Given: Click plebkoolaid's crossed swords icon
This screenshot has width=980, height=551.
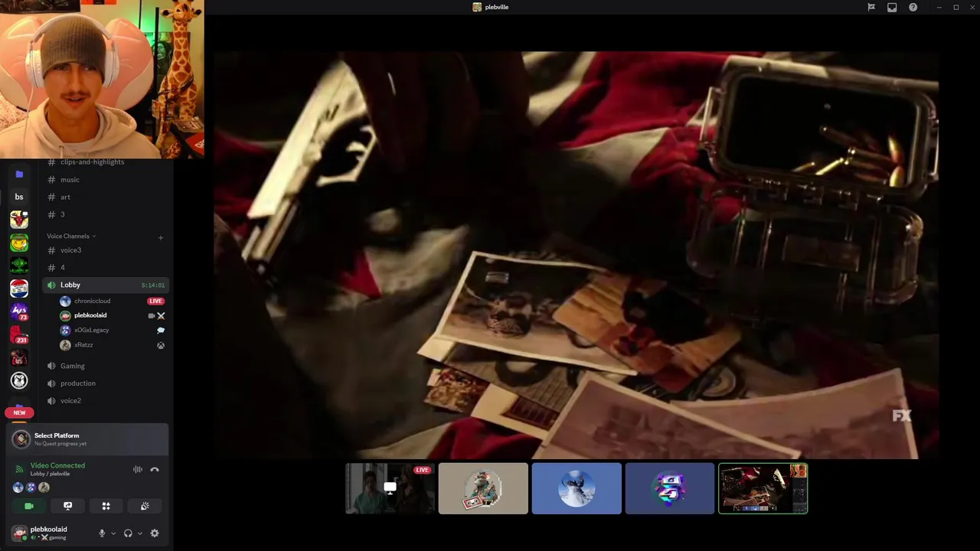Looking at the screenshot, I should point(161,316).
